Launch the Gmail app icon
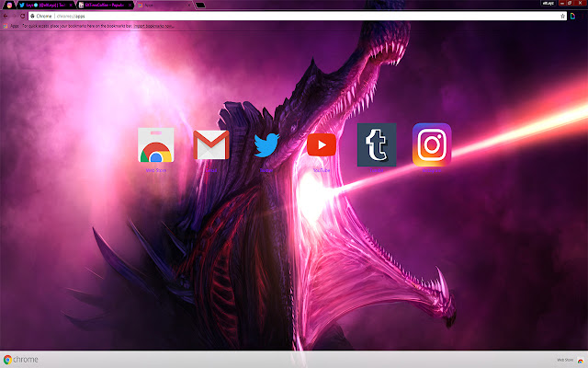Image resolution: width=588 pixels, height=368 pixels. [211, 145]
